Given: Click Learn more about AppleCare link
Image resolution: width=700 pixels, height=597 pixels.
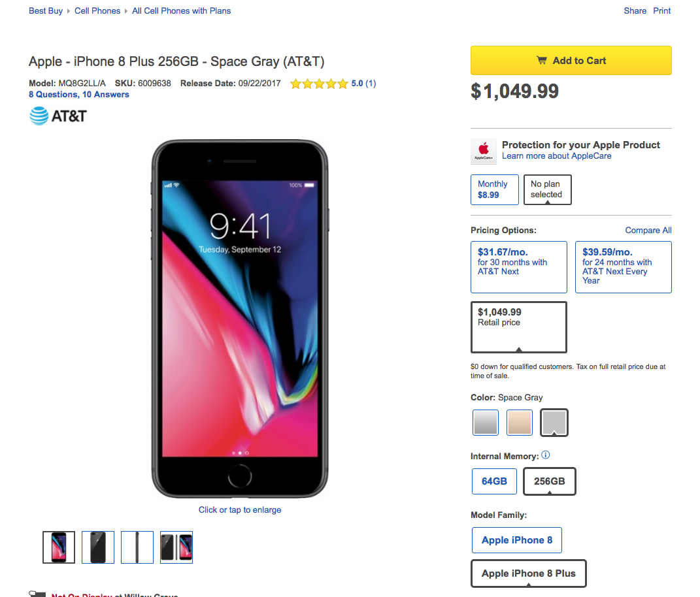Looking at the screenshot, I should 557,155.
